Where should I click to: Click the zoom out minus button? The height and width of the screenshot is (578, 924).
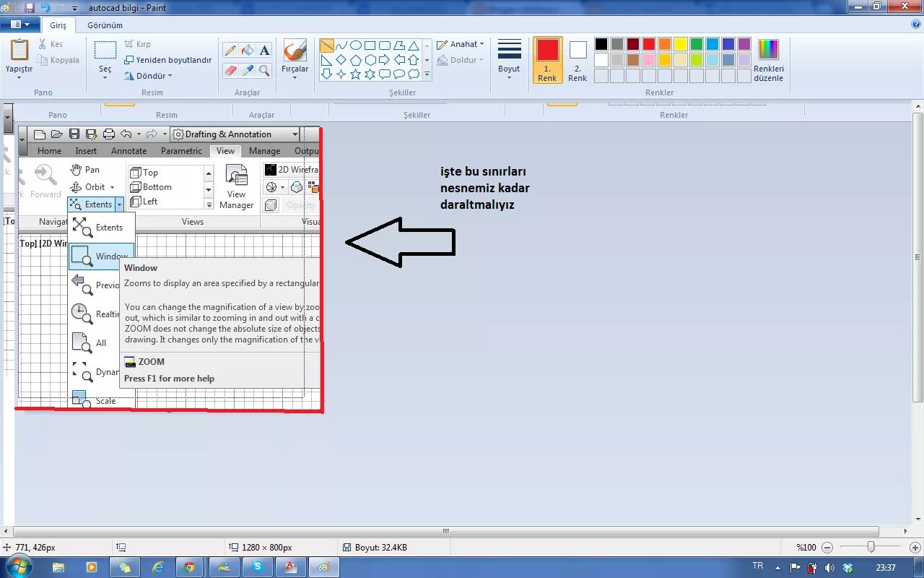click(x=827, y=548)
